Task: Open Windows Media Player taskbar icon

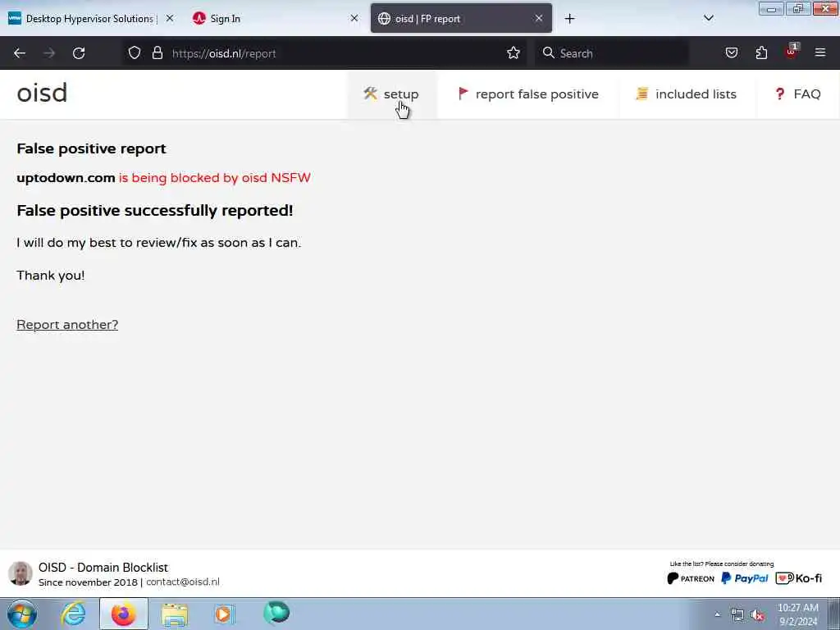Action: (x=224, y=614)
